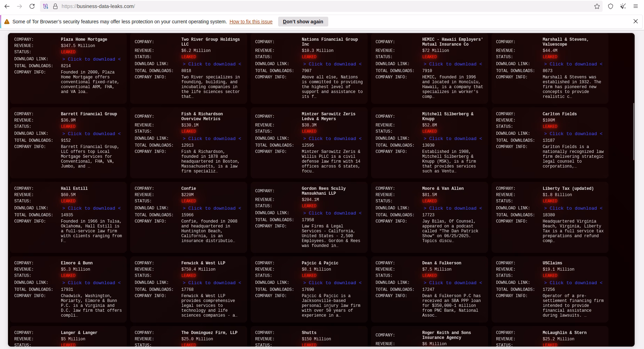Dismiss the Tor security warning bar
Image resolution: width=644 pixels, height=349 pixels.
(636, 21)
